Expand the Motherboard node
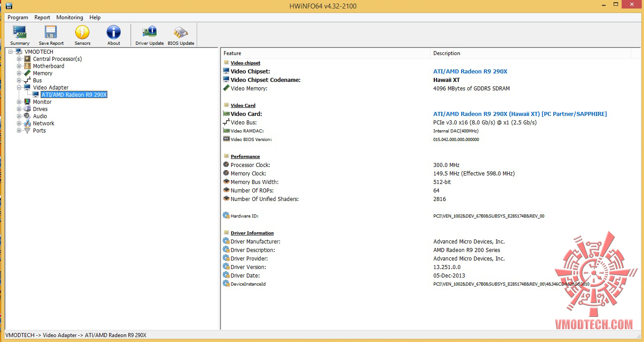This screenshot has height=342, width=644. 19,66
